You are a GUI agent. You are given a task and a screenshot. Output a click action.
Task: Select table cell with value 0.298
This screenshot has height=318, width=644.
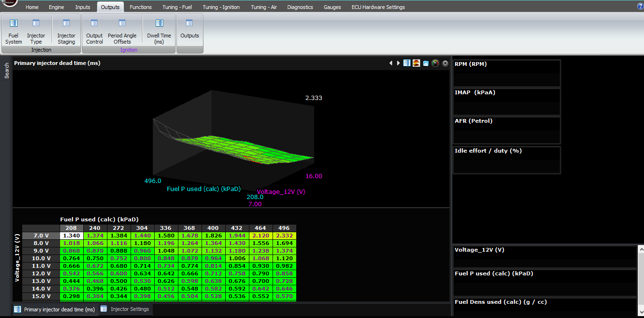(x=71, y=296)
